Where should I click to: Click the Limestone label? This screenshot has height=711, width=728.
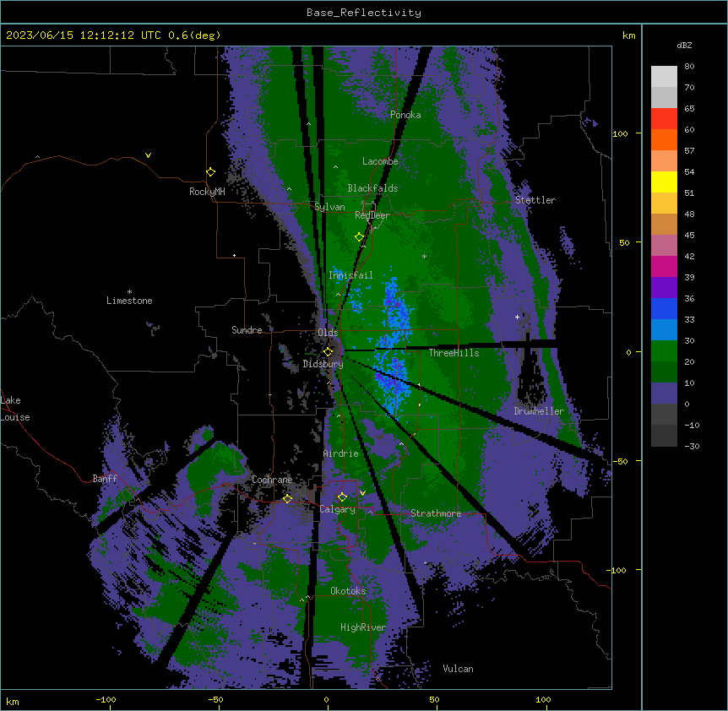coord(129,301)
